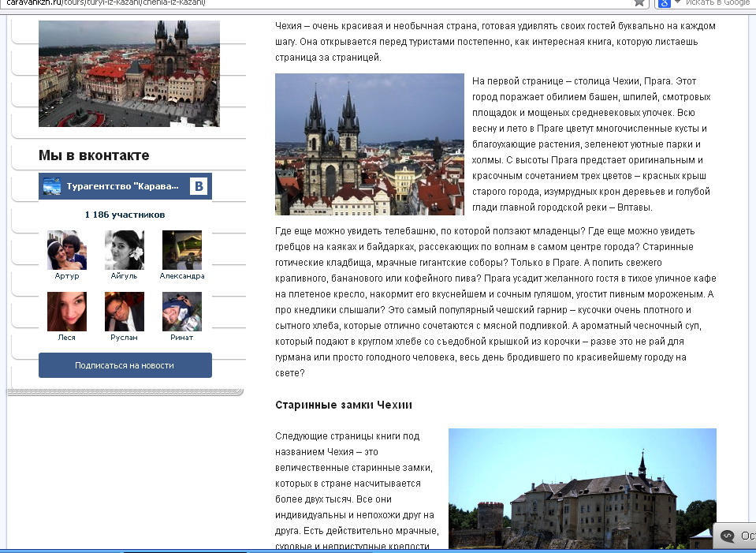The height and width of the screenshot is (553, 756).
Task: Click the paragraph starting Чехия – очень красивая
Action: (x=495, y=42)
